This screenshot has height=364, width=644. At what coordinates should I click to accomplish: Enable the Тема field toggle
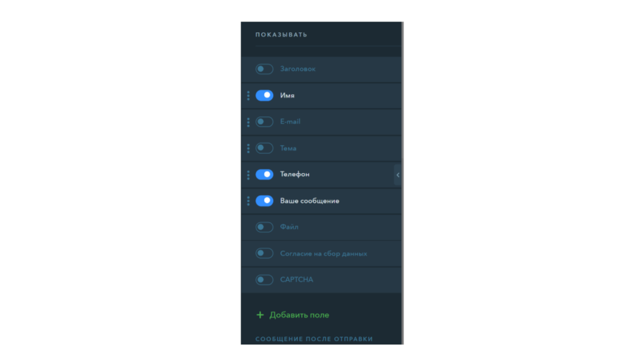(x=264, y=148)
